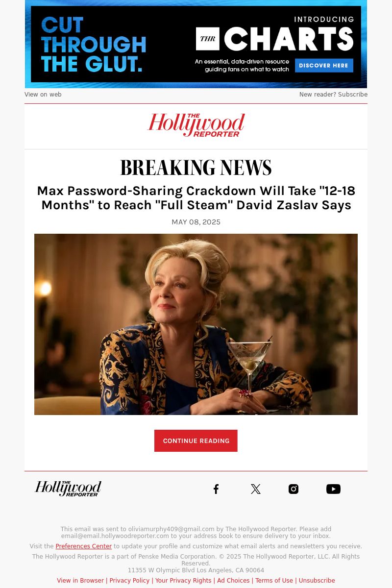Open the YouTube social icon
The width and height of the screenshot is (392, 588).
(x=333, y=489)
